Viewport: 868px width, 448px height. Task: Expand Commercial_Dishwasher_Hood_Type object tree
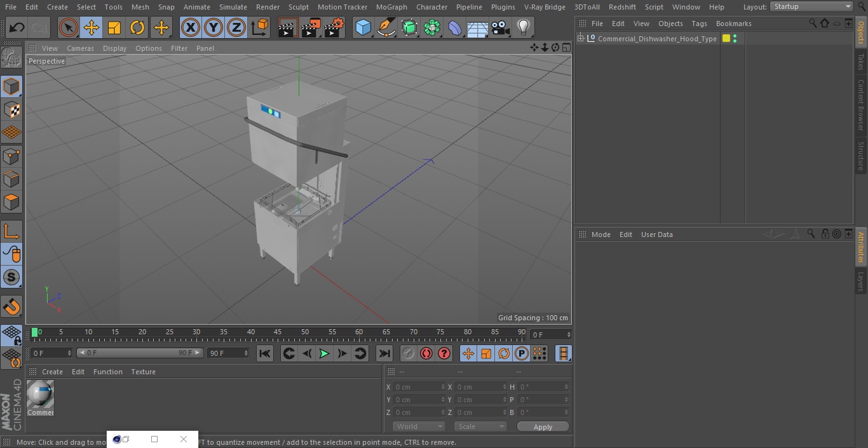(581, 39)
